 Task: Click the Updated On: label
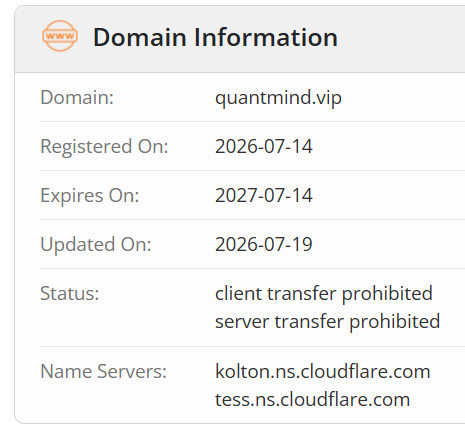coord(96,244)
